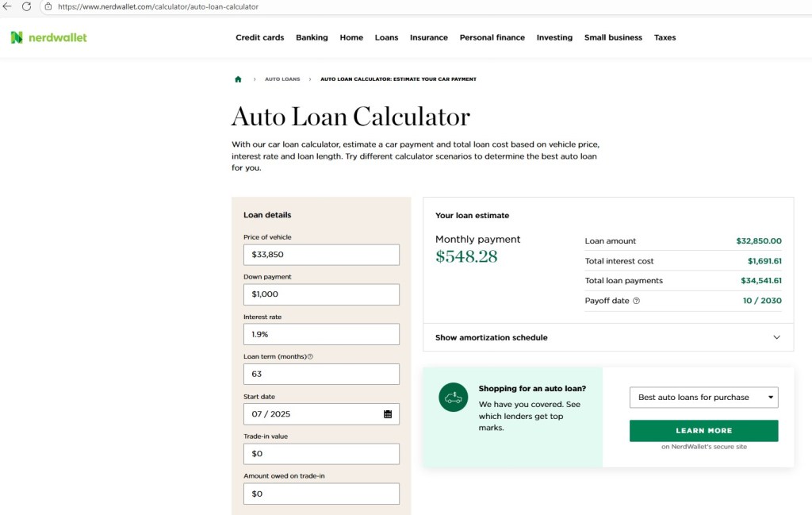
Task: Click the nerdwallet logo
Action: tap(48, 37)
